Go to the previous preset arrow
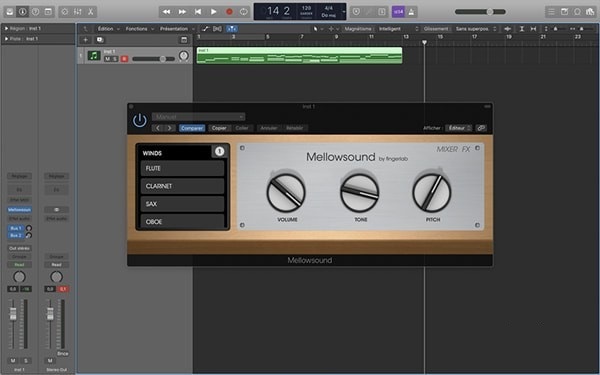Viewport: 600px width, 375px height. 158,128
